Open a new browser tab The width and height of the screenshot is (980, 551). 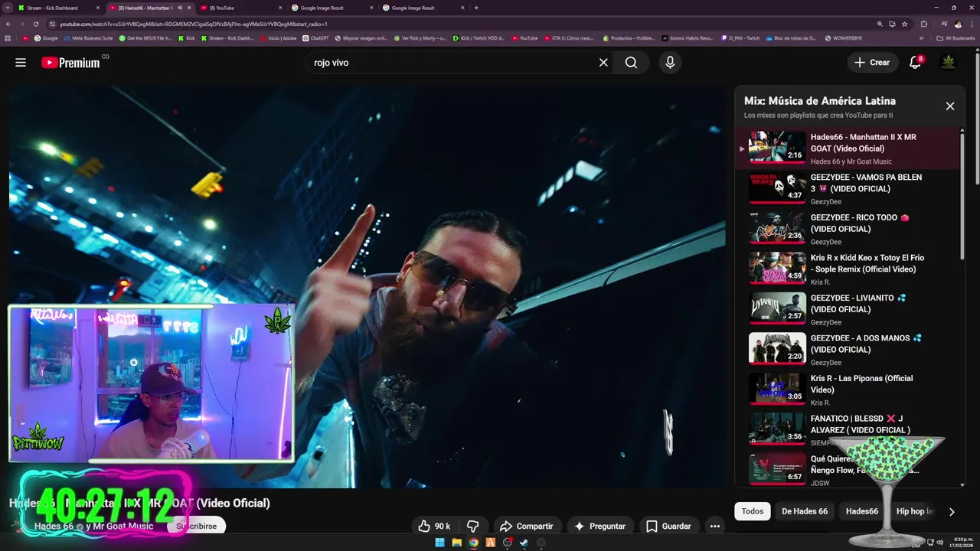(476, 8)
